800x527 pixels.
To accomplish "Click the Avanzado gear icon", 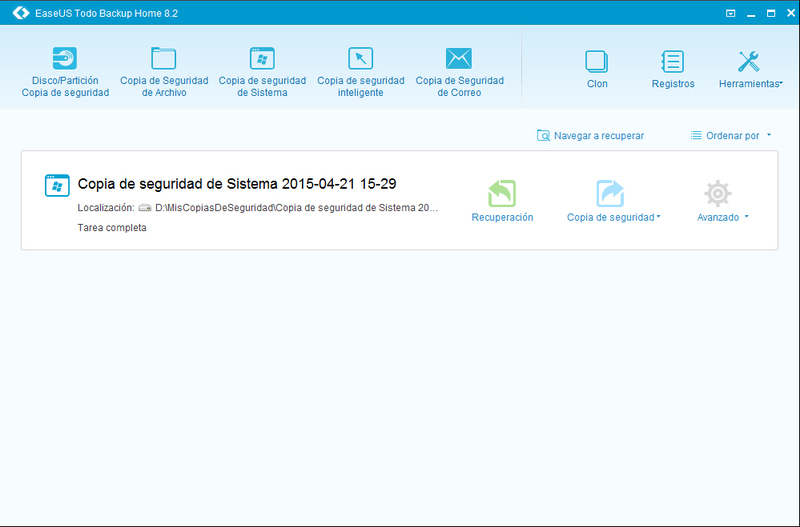I will [718, 193].
